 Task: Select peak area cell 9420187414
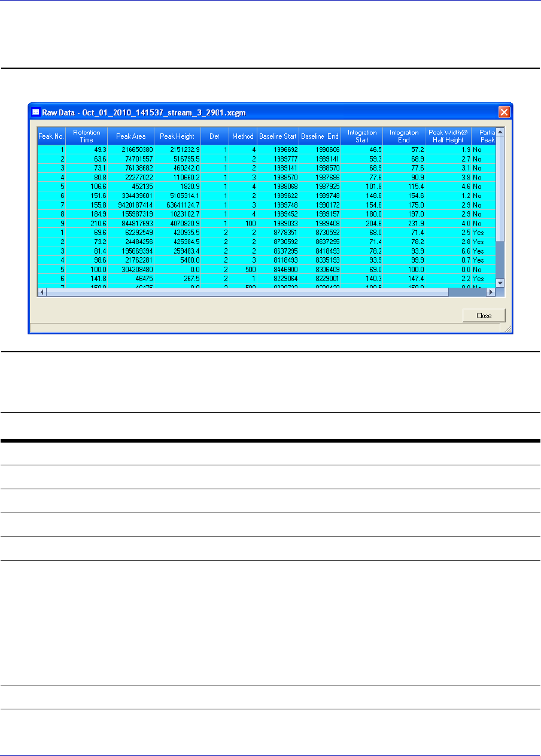pyautogui.click(x=131, y=205)
